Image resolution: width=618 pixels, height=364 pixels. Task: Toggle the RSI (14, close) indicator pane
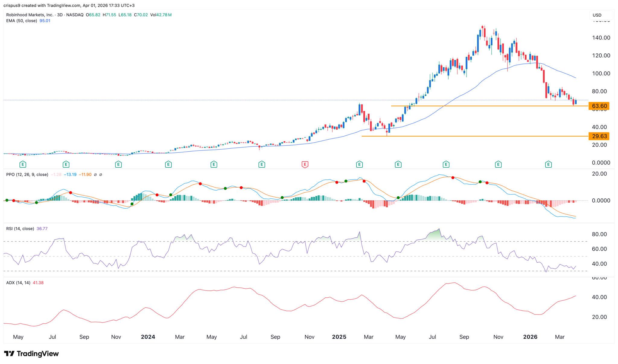20,229
